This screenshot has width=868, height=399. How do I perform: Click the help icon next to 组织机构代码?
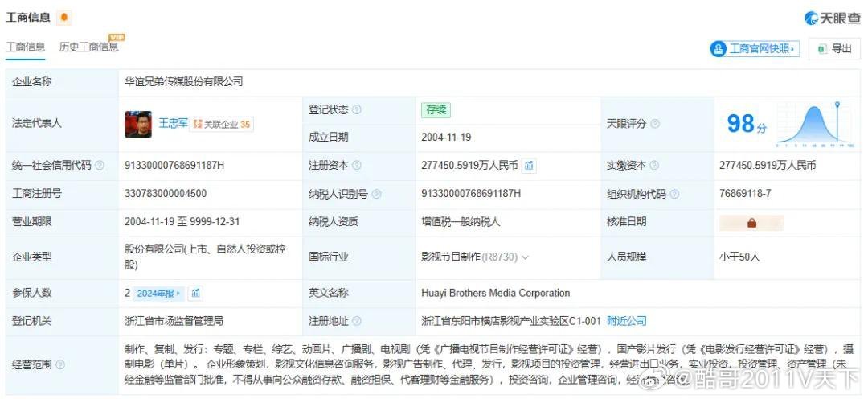(674, 194)
